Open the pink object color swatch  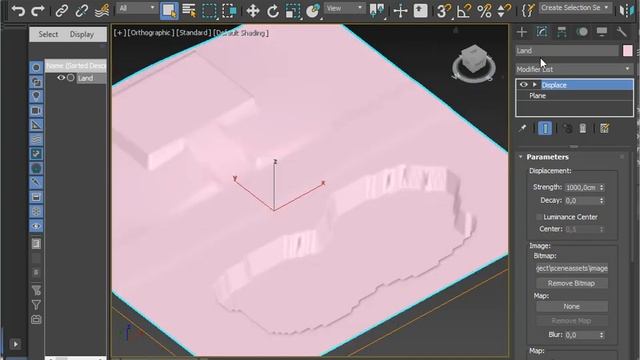click(x=628, y=51)
